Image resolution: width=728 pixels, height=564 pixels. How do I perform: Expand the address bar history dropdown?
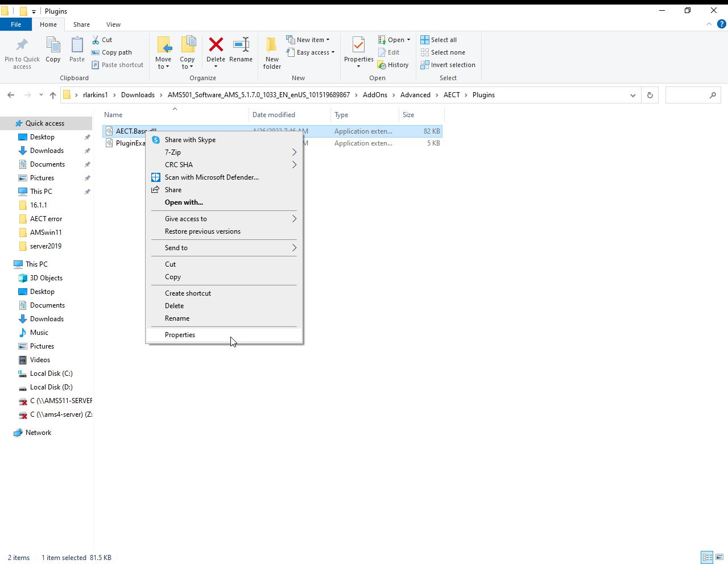632,95
